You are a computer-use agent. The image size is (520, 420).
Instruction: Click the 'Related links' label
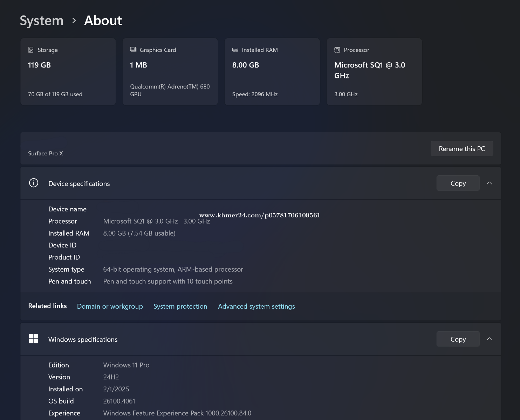click(47, 306)
